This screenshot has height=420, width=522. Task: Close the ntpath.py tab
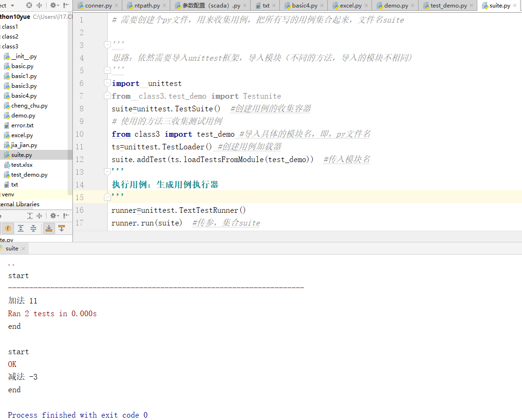[164, 6]
